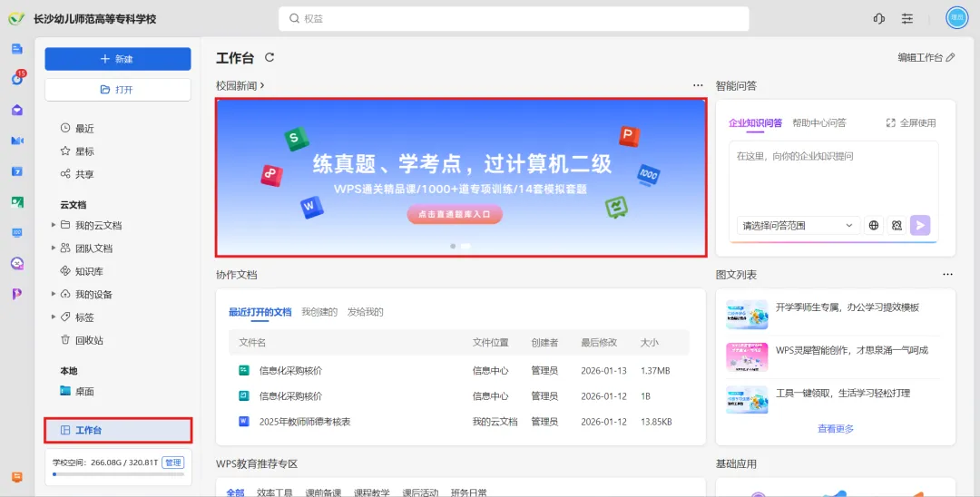Open the user avatar in top right
The image size is (980, 497).
tap(956, 19)
